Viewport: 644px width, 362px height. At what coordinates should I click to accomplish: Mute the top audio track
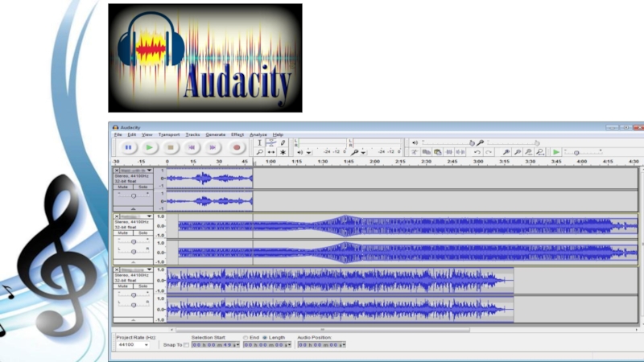pyautogui.click(x=123, y=187)
